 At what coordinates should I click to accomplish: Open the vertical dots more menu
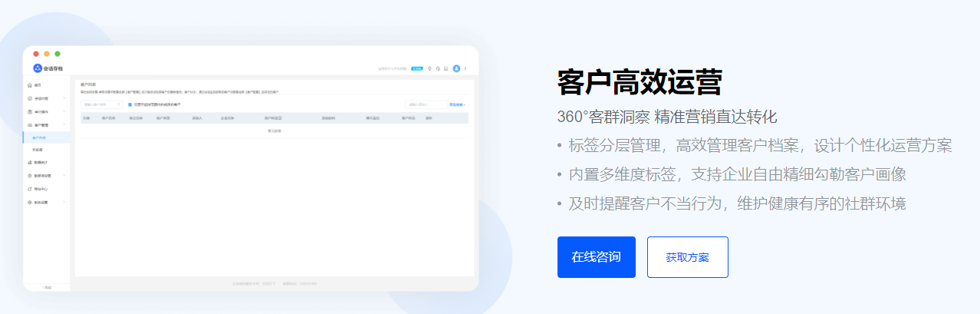pyautogui.click(x=465, y=68)
